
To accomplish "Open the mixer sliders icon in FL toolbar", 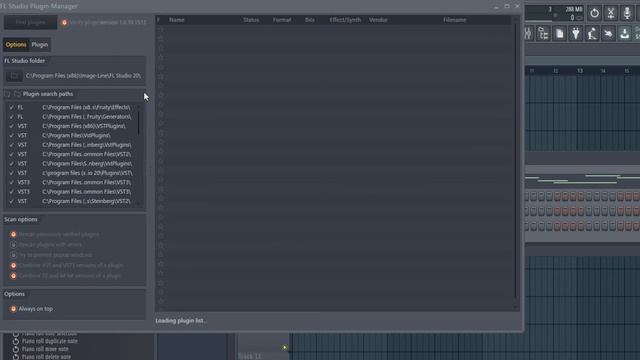I will tap(528, 33).
